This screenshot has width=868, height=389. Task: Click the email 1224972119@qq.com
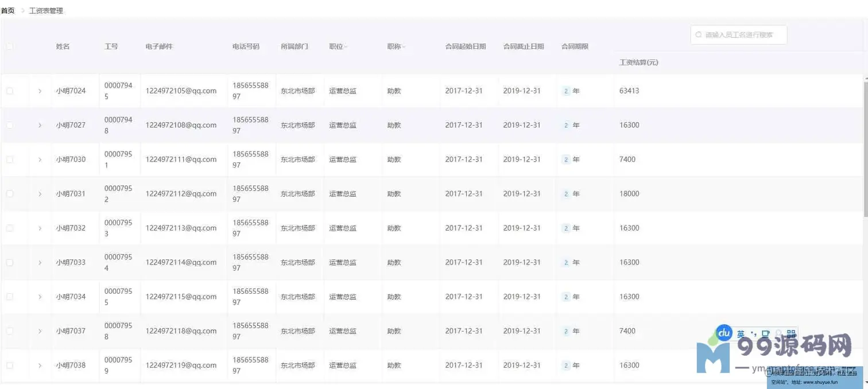[181, 365]
